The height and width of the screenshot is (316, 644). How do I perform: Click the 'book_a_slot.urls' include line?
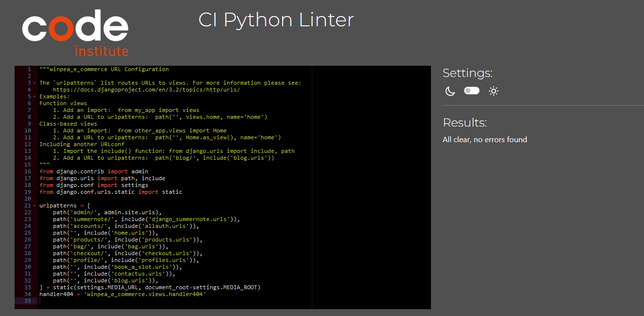coord(117,267)
